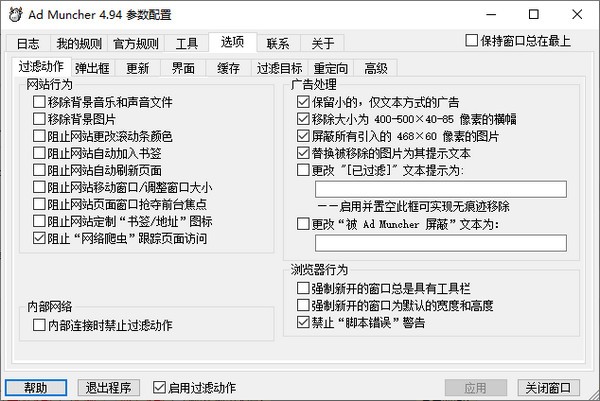Screen dimensions: 600x401
Task: Click the 被 Ad Muncher 屏蔽 text input field
Action: [441, 243]
